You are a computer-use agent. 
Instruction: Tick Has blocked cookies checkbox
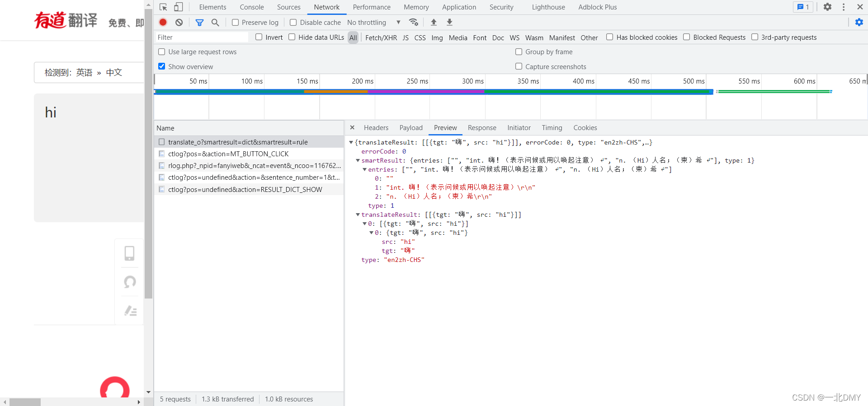click(x=609, y=37)
